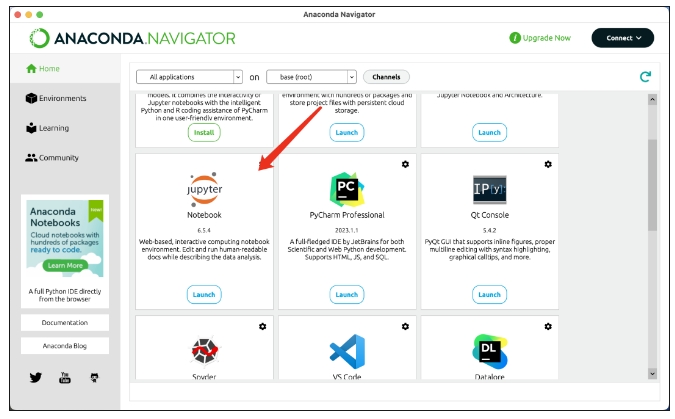Screen dimensions: 675x419
Task: Open the YouTube social link icon
Action: 65,378
